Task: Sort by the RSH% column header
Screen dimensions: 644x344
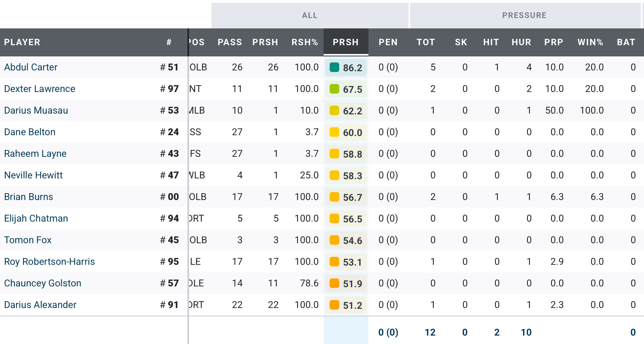Action: 304,42
